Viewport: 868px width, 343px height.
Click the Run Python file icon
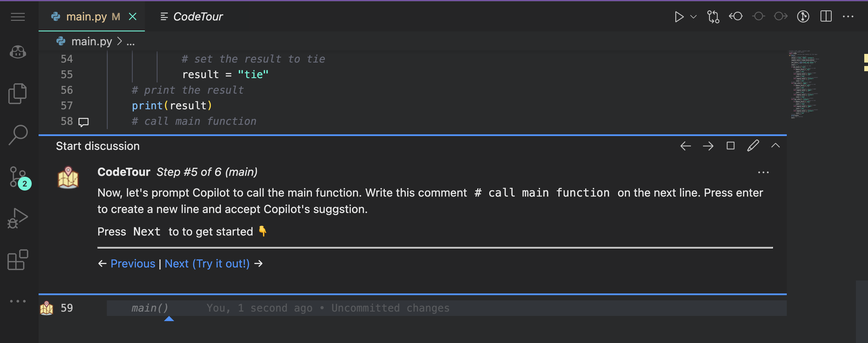[x=680, y=17]
